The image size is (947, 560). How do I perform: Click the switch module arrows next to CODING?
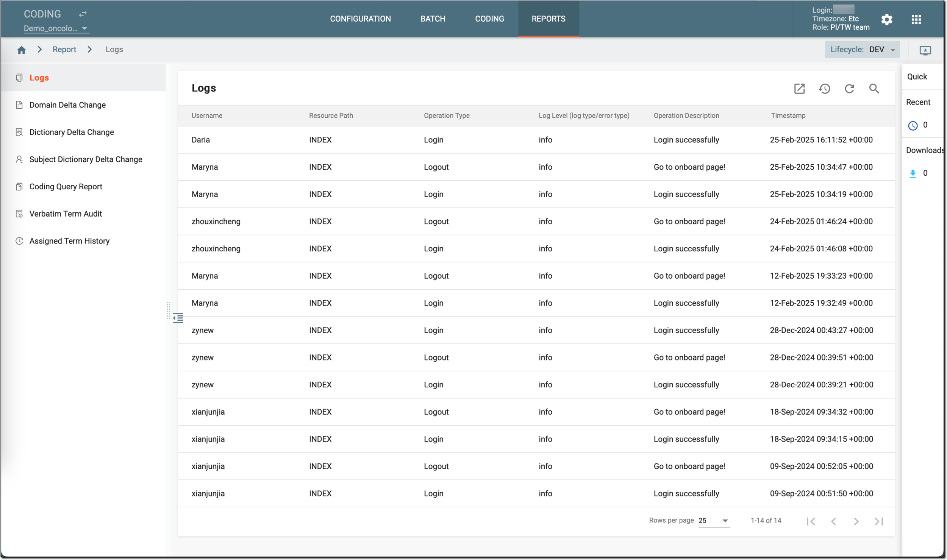(x=83, y=14)
